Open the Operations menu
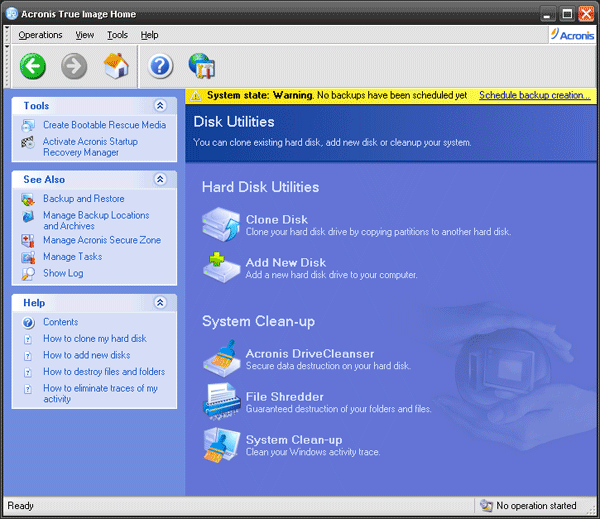This screenshot has width=600, height=519. coord(40,35)
